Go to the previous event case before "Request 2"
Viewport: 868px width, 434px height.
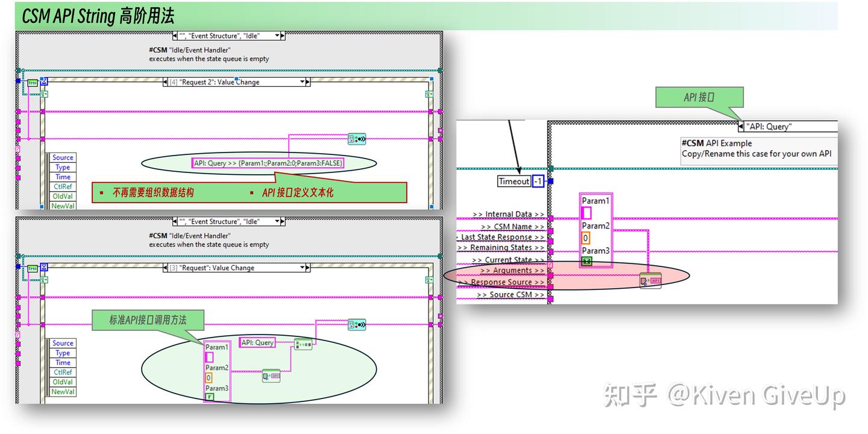coord(166,82)
